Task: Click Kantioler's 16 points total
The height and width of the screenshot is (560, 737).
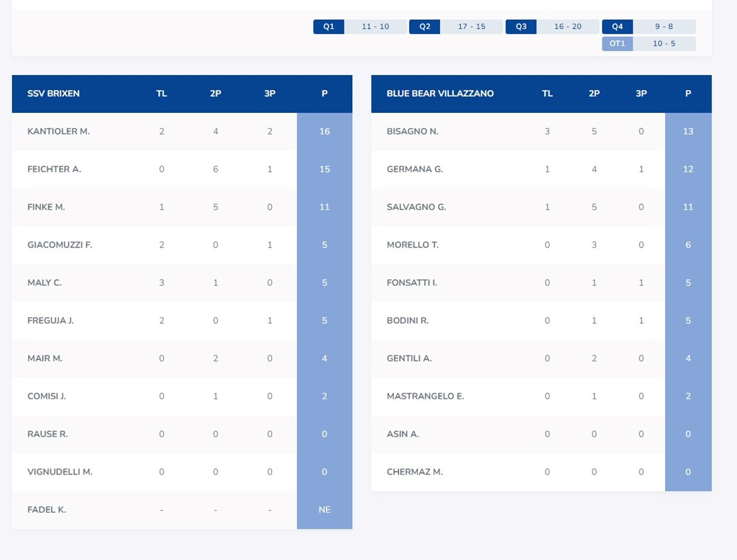Action: coord(324,132)
